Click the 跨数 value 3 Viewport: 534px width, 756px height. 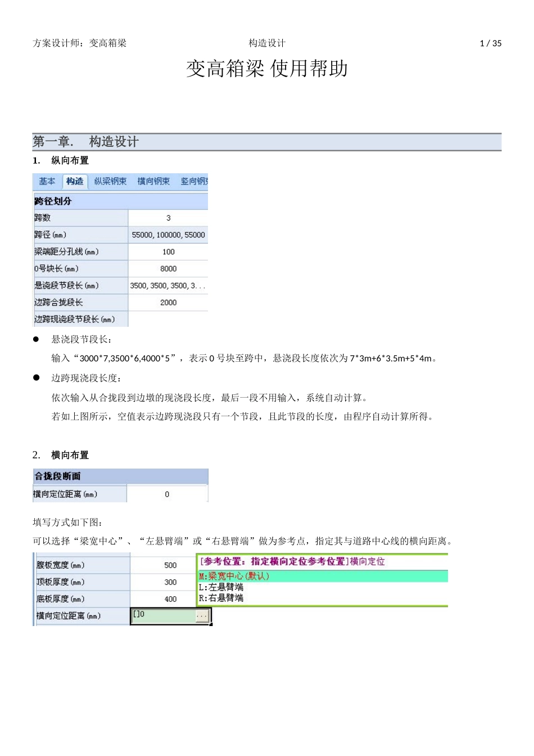point(168,218)
